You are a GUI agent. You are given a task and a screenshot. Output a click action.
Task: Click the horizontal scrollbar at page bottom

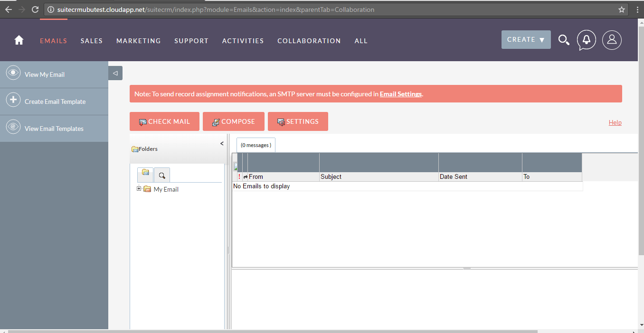point(271,331)
